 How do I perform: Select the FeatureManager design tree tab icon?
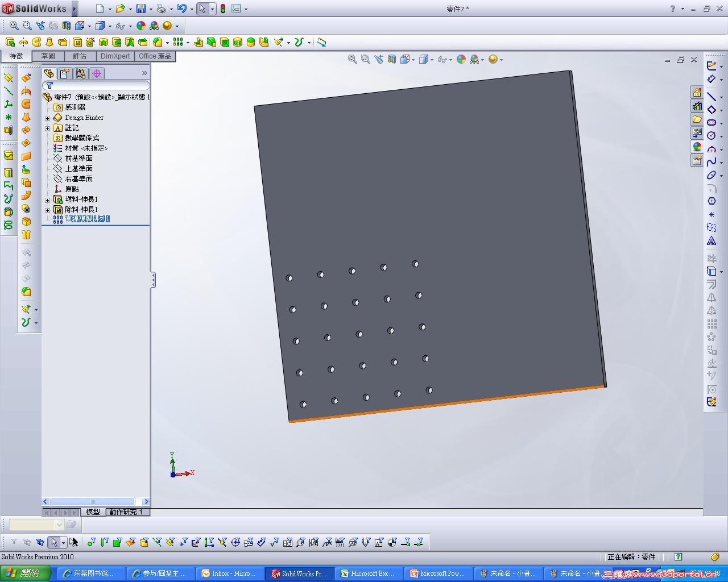tap(49, 73)
